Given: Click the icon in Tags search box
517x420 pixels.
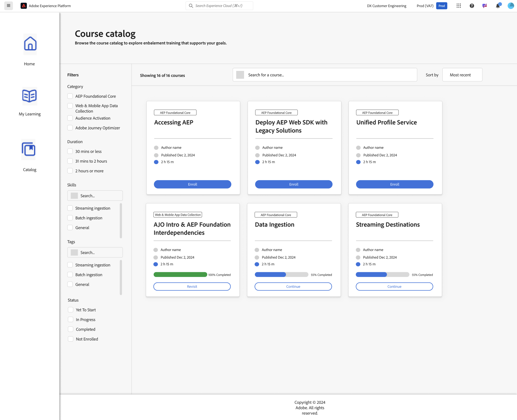Looking at the screenshot, I should coord(74,252).
